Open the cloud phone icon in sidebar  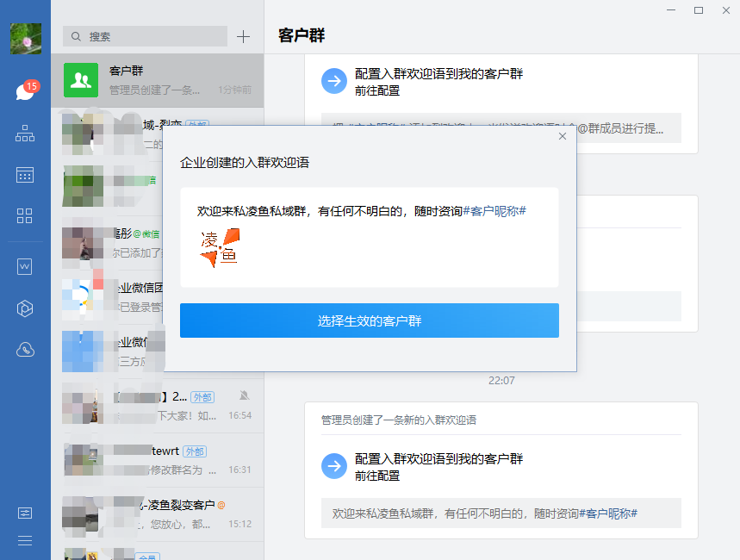(25, 349)
